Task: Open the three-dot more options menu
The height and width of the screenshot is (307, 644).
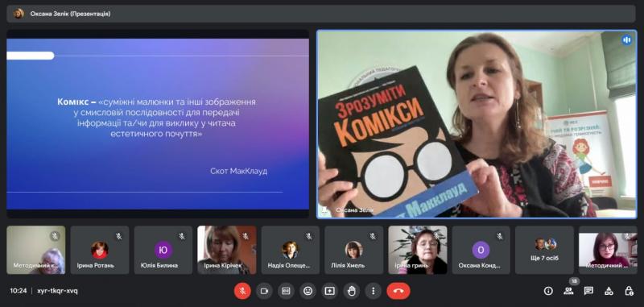Action: (373, 291)
